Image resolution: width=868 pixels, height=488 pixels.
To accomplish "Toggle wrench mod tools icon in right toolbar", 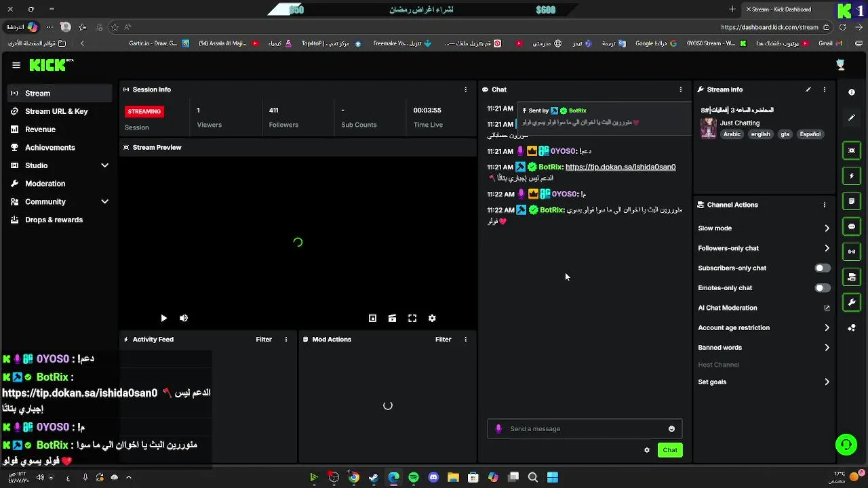I will coord(852,302).
